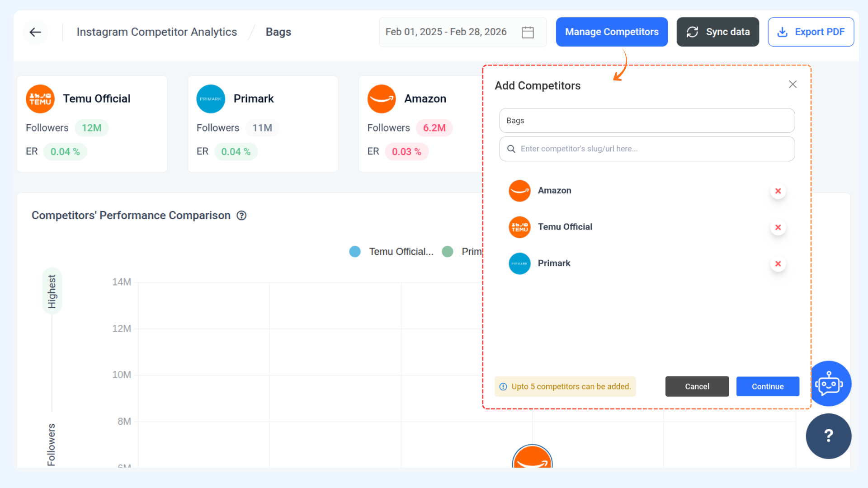Image resolution: width=868 pixels, height=488 pixels.
Task: Cancel adding competitors
Action: 697,386
